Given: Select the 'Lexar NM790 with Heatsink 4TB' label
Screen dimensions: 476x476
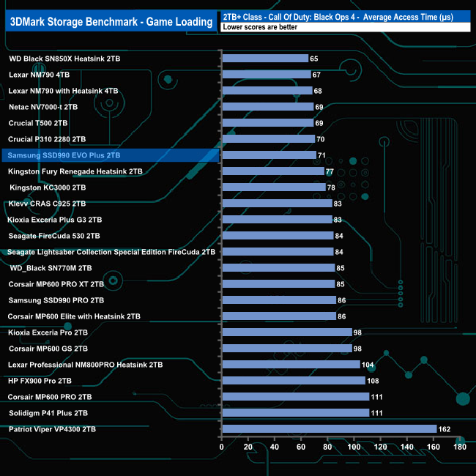Looking at the screenshot, I should [63, 91].
